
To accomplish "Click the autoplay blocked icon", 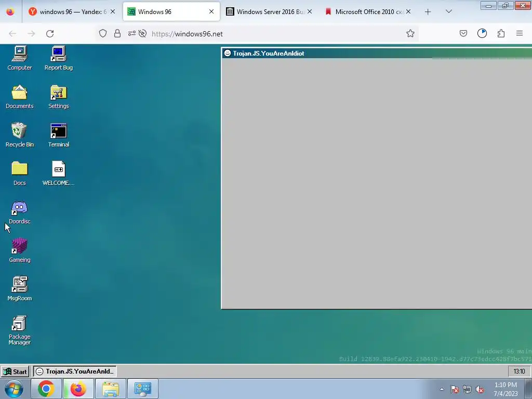I will point(143,34).
